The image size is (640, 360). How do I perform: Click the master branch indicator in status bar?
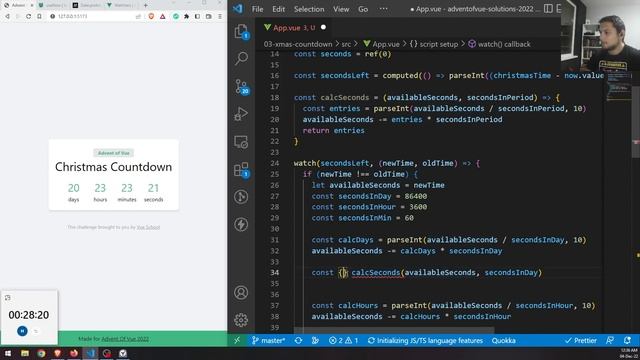[268, 340]
